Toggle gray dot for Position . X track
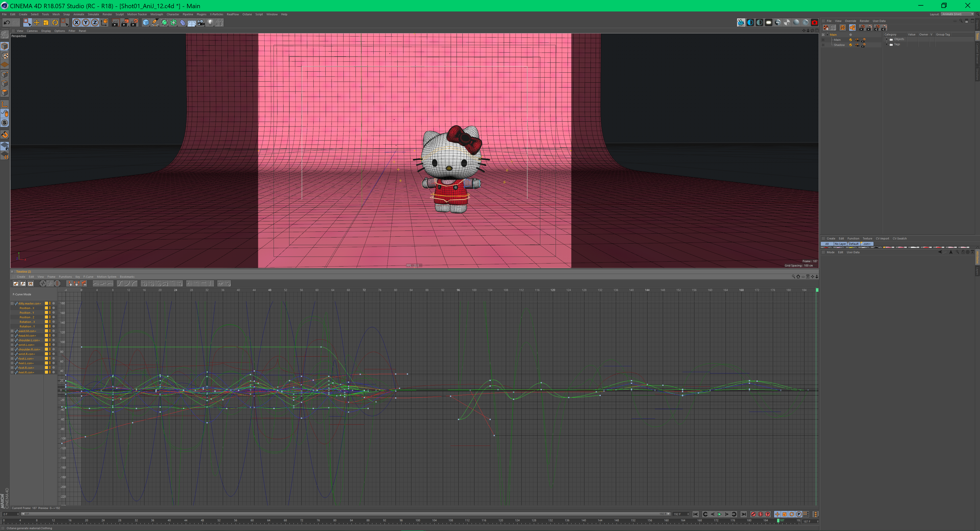980x531 pixels. [54, 308]
